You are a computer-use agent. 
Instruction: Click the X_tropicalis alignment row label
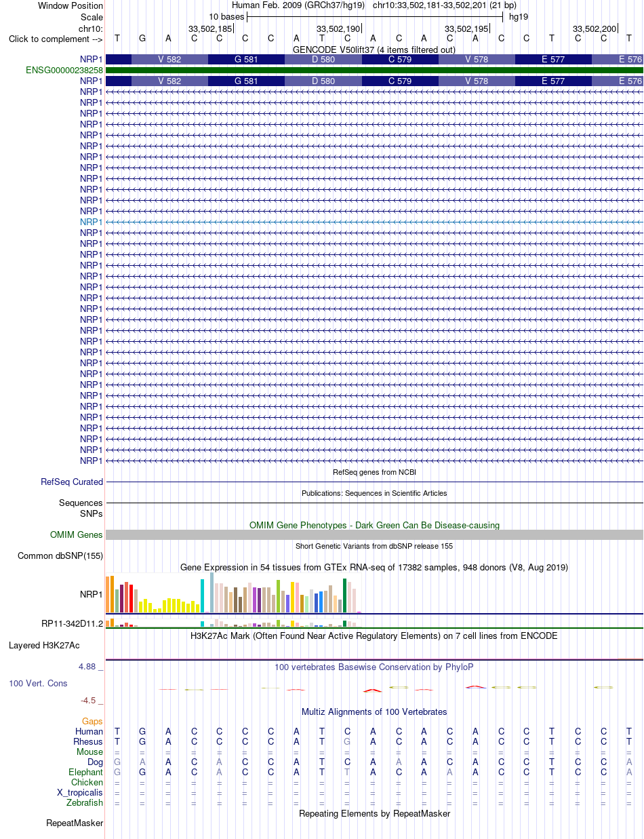pos(81,793)
